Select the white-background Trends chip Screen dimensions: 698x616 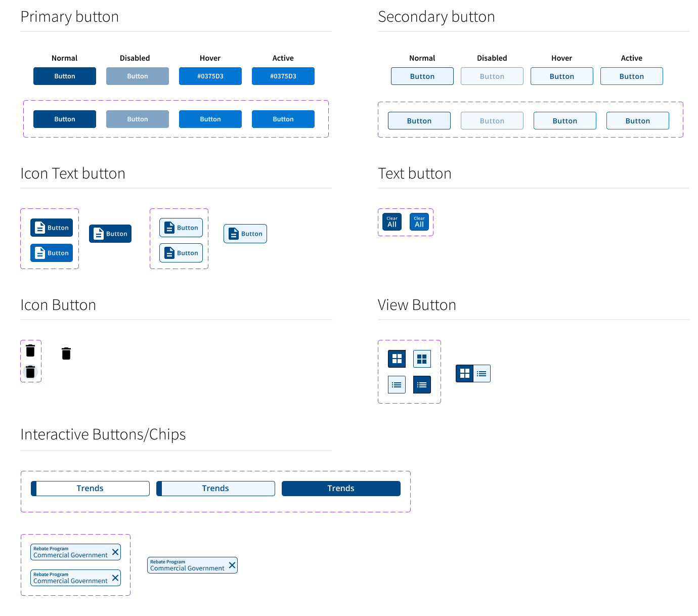tap(90, 489)
